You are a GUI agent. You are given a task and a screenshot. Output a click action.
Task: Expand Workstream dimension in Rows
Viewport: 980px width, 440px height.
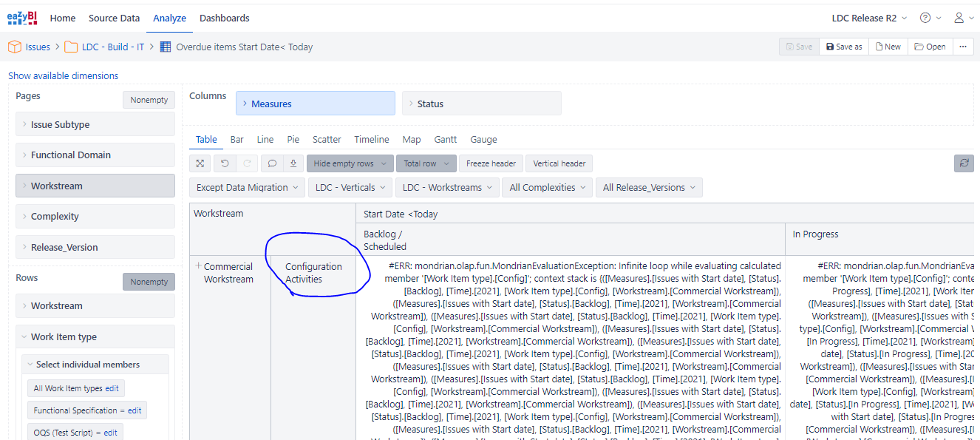point(95,305)
